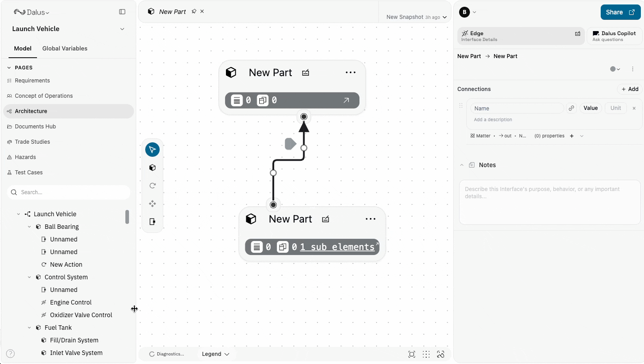Expand the Legend dropdown
This screenshot has height=364, width=644.
point(216,354)
